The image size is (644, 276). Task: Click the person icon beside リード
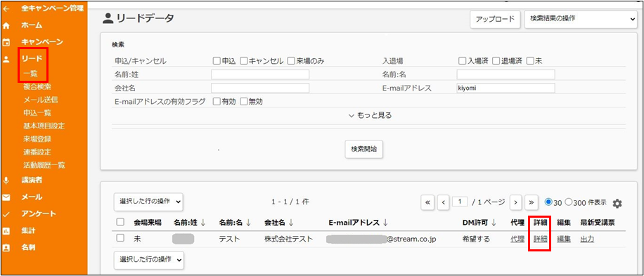coord(6,59)
